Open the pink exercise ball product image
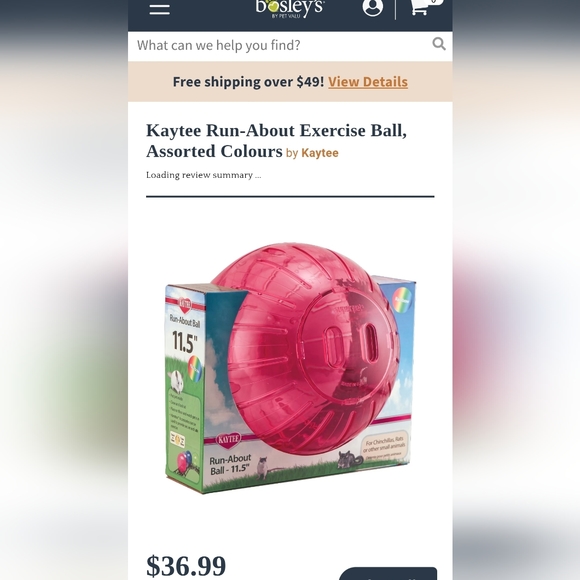Image resolution: width=580 pixels, height=580 pixels. pos(290,368)
